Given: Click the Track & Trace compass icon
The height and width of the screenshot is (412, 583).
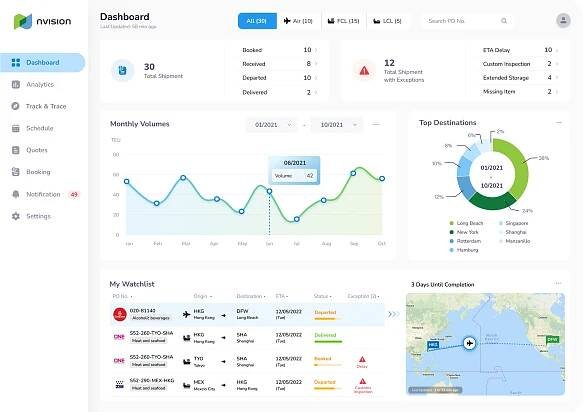Looking at the screenshot, I should click(x=15, y=106).
